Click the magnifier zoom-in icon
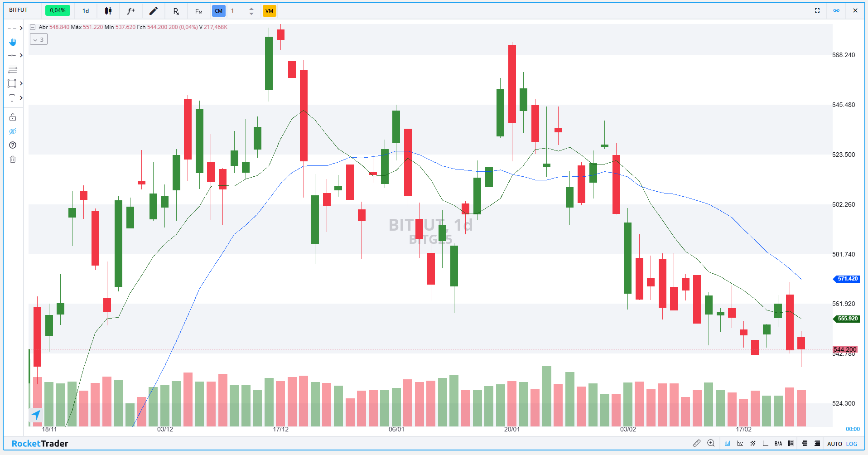The width and height of the screenshot is (868, 455). (x=711, y=443)
